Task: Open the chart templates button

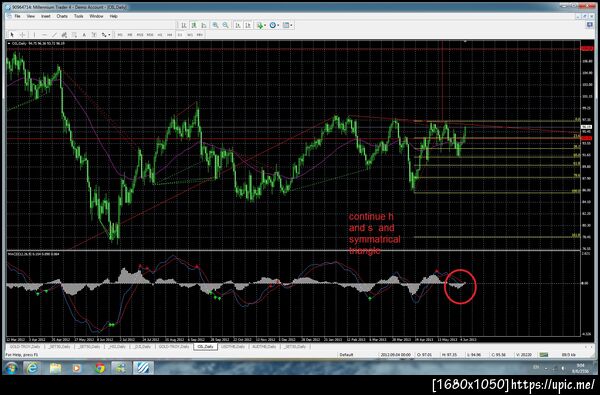Action: click(x=285, y=25)
